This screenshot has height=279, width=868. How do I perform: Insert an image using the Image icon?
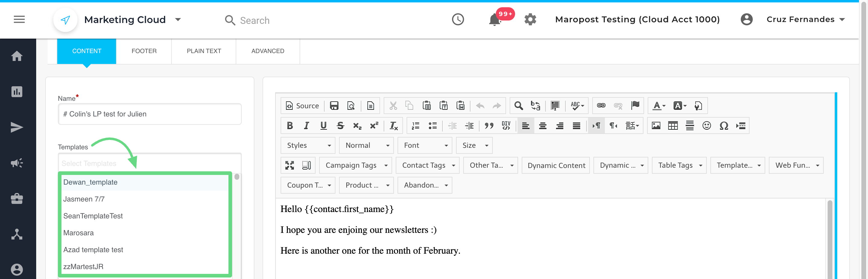click(x=656, y=126)
